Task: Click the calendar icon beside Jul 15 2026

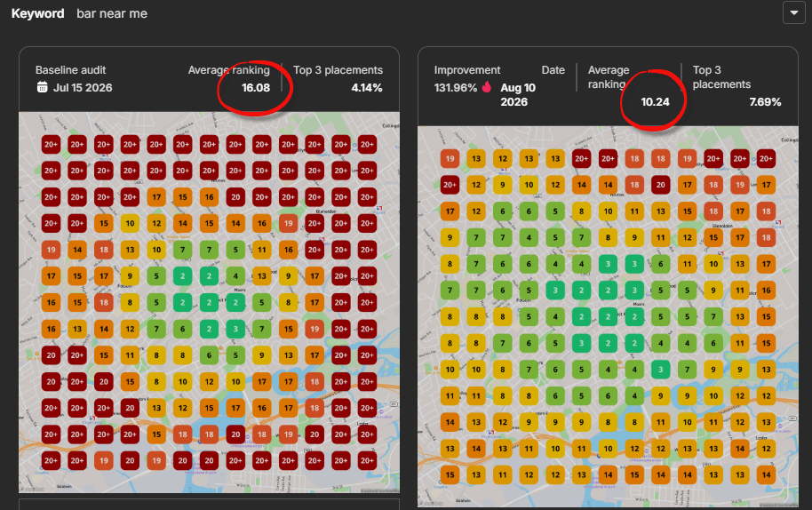Action: coord(43,87)
